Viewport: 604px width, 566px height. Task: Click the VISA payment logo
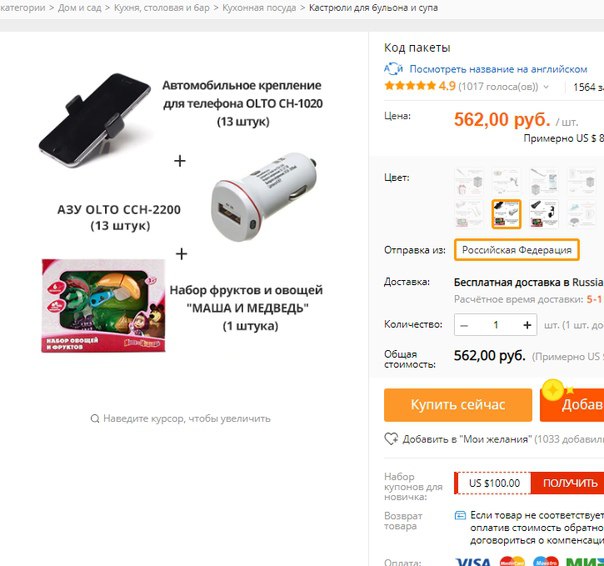pyautogui.click(x=473, y=561)
